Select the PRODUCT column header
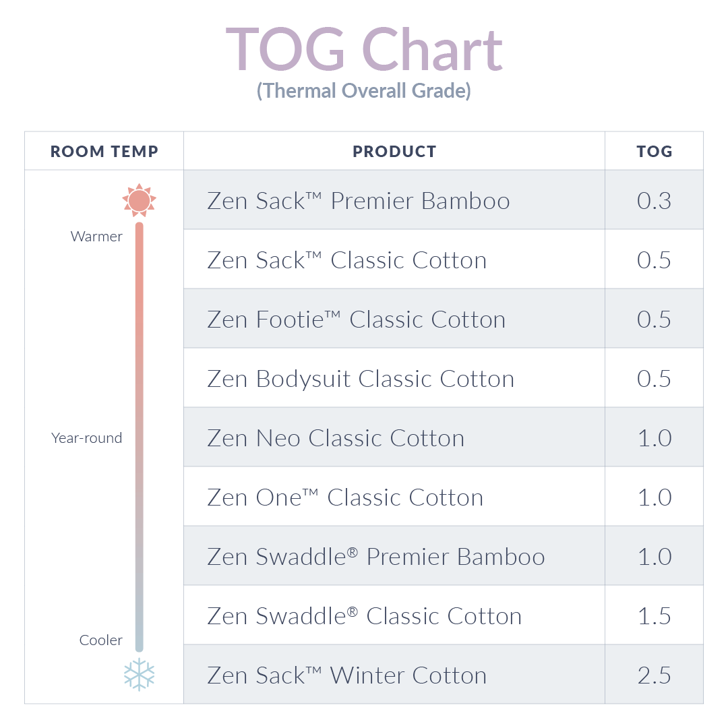The width and height of the screenshot is (728, 728). pyautogui.click(x=394, y=152)
